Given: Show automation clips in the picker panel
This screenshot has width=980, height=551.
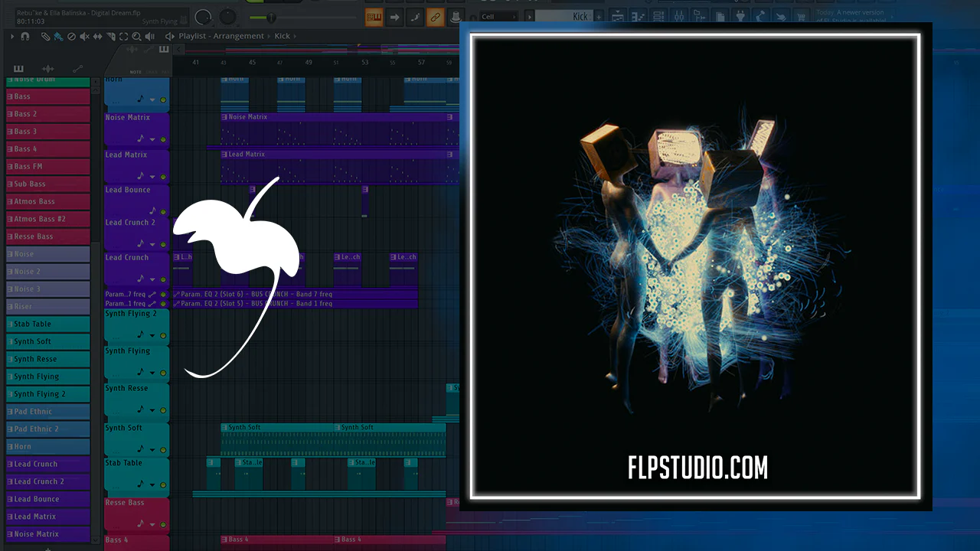Looking at the screenshot, I should click(77, 69).
